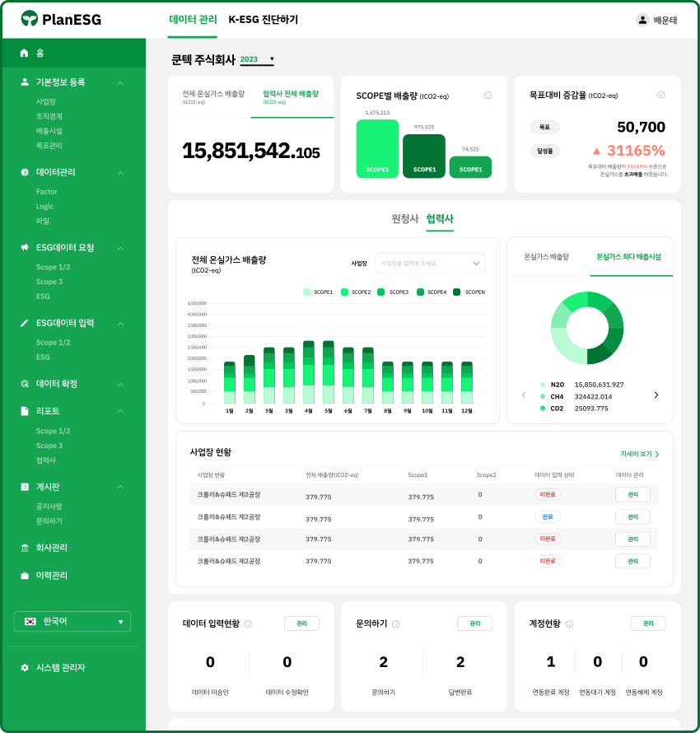Open the 자세히 보기 link
700x733 pixels.
pyautogui.click(x=639, y=454)
